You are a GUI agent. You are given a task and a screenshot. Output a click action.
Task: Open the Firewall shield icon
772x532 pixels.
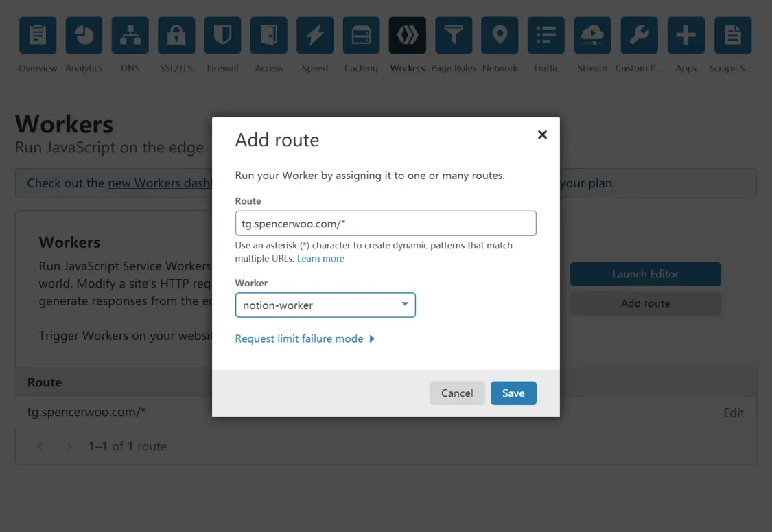pos(222,36)
